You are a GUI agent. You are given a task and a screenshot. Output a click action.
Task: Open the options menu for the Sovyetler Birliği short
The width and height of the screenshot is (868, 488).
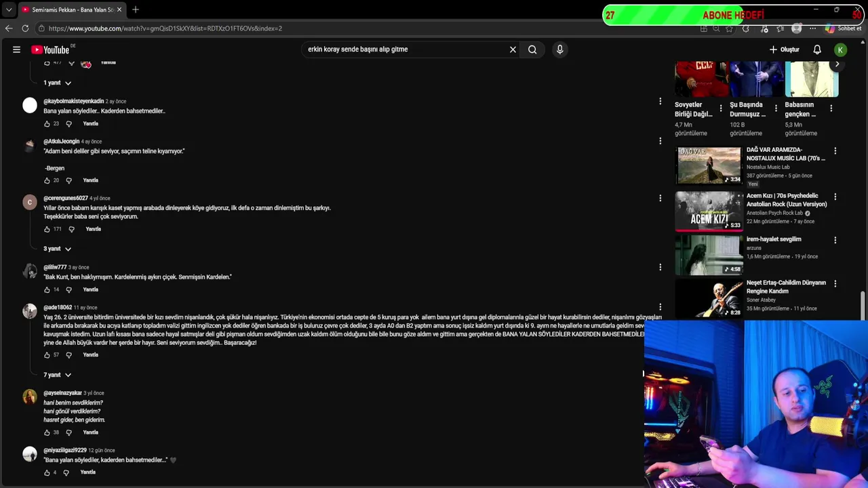(x=721, y=108)
